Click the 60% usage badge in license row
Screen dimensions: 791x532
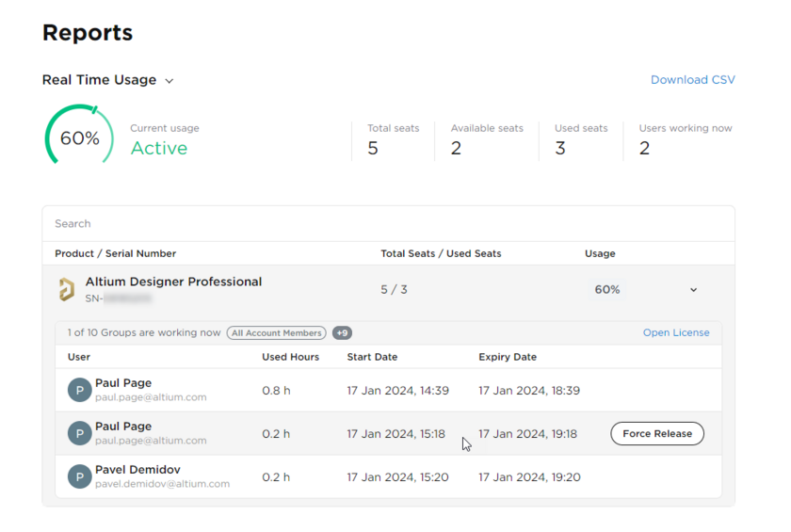606,289
